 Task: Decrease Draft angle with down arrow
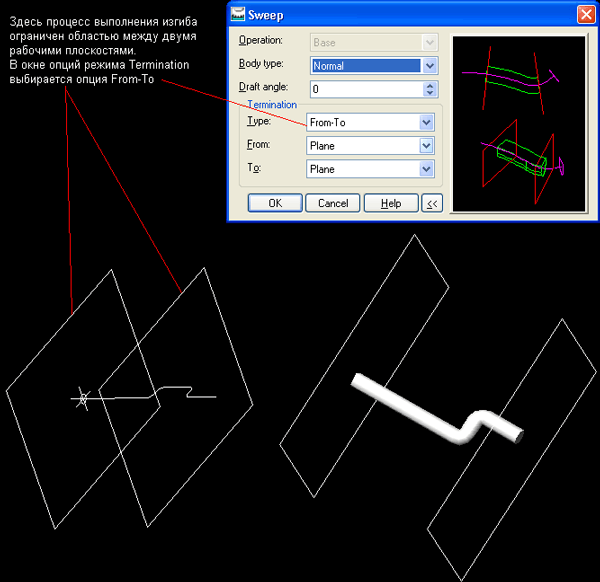[430, 94]
